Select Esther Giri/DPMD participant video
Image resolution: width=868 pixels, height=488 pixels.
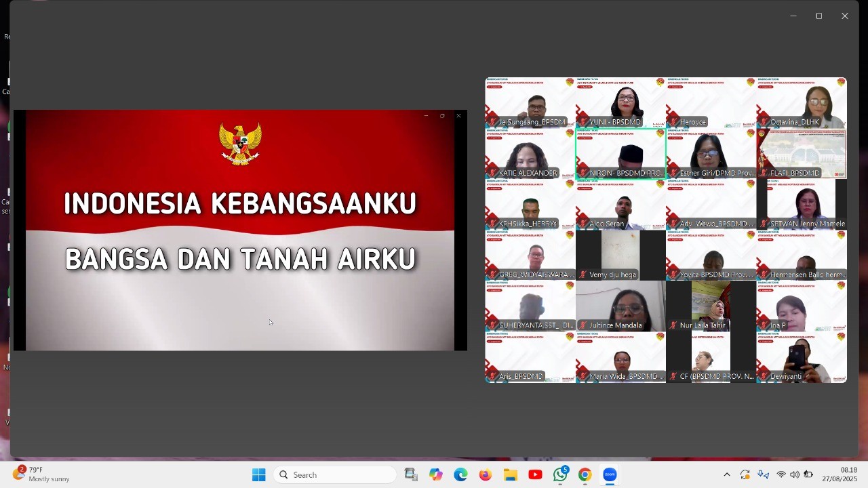pos(711,153)
